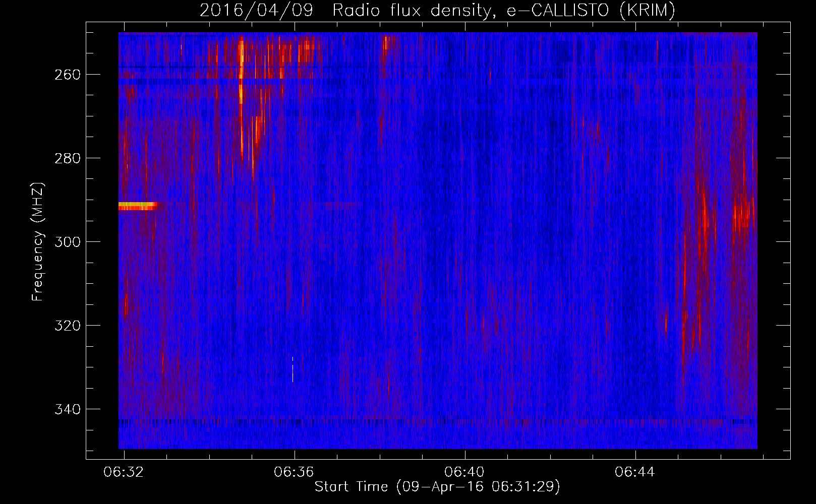Select the 260 frequency tick label
The image size is (816, 504).
tap(68, 75)
